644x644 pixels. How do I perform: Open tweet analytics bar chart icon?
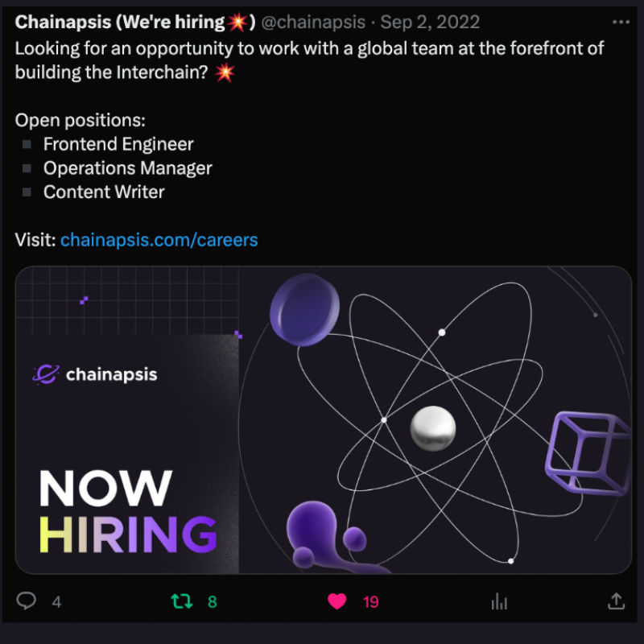click(x=499, y=601)
